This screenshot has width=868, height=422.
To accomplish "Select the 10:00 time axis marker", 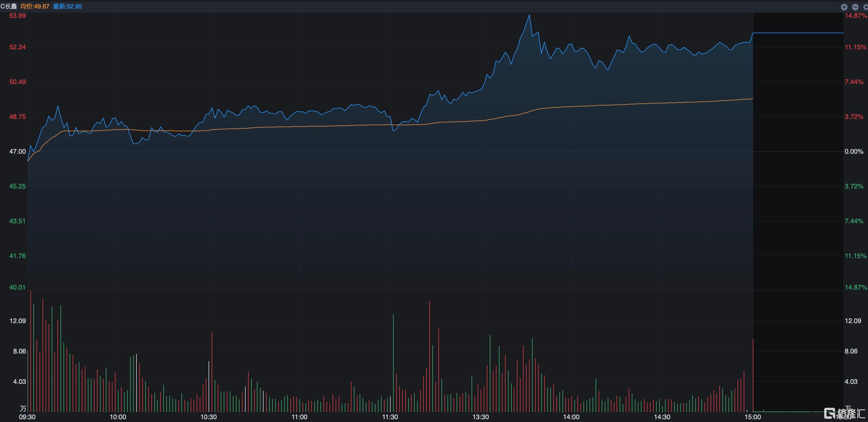I will (118, 417).
